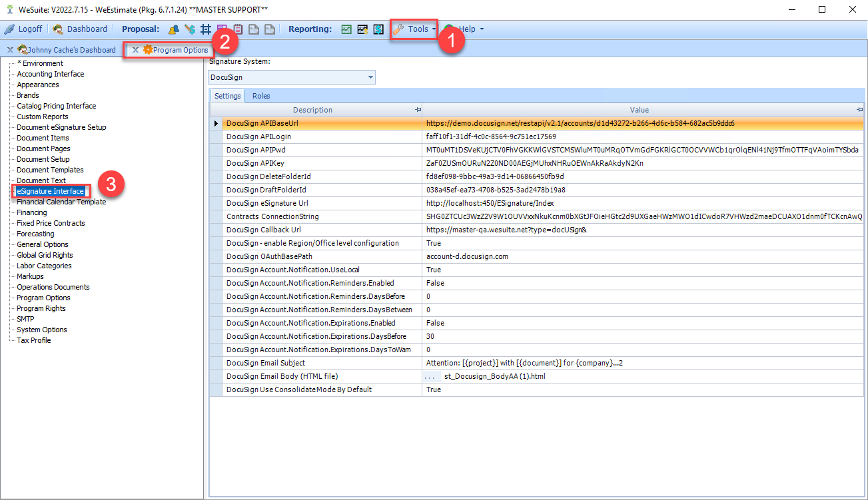Select Catalog Pricing Interface tree item

coord(57,106)
